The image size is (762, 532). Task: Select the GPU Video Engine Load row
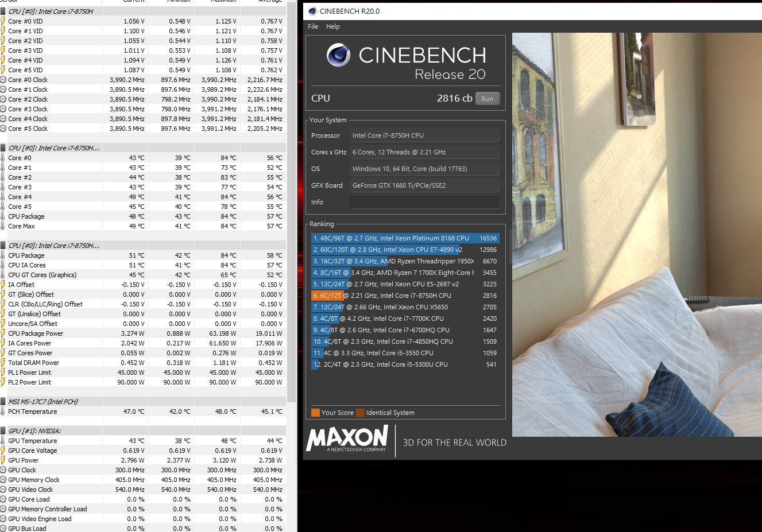tap(142, 519)
